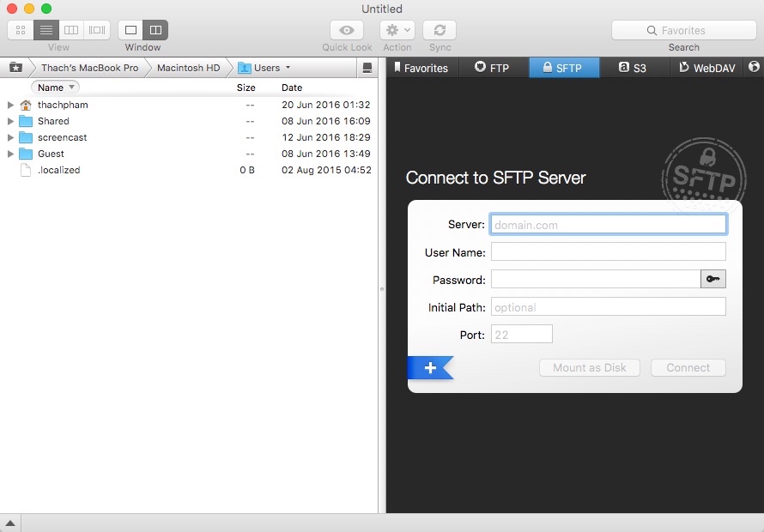The height and width of the screenshot is (532, 764).
Task: Switch to grid view in the View control
Action: (19, 29)
